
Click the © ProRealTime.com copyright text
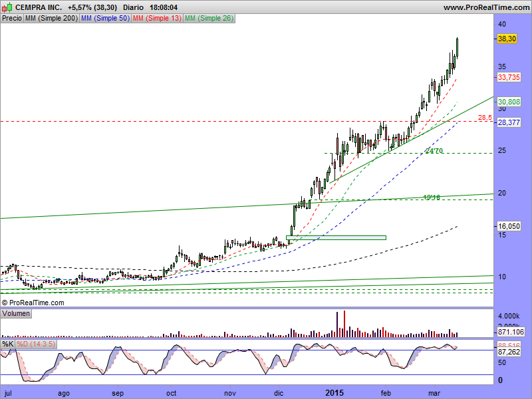click(33, 303)
